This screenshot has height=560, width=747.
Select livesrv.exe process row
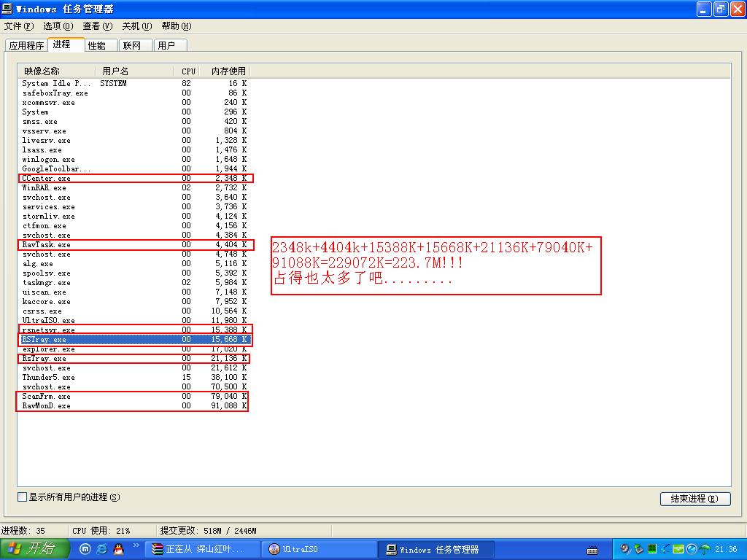pyautogui.click(x=134, y=141)
